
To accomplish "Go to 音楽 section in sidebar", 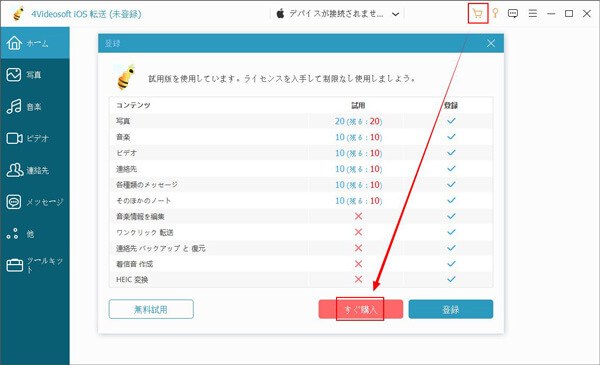I will click(x=35, y=106).
